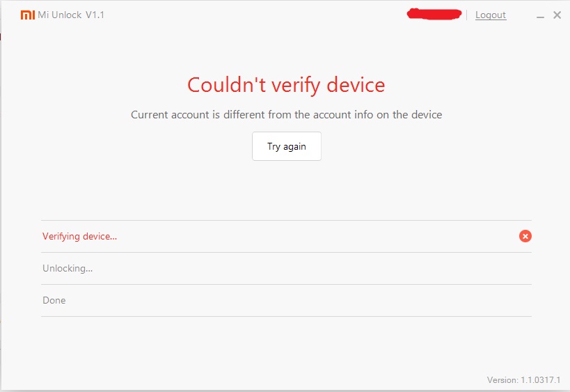Screen dimensions: 570x392
Task: Click the redacted account name
Action: tap(434, 14)
